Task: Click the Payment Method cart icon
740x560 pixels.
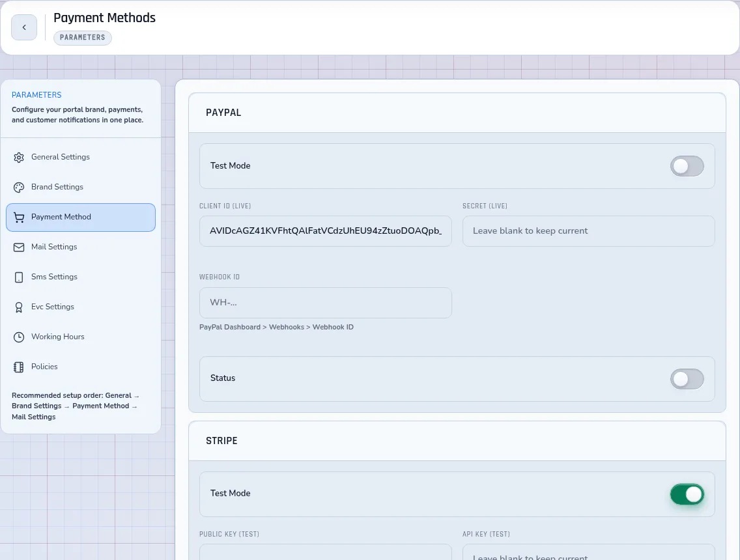Action: click(19, 217)
